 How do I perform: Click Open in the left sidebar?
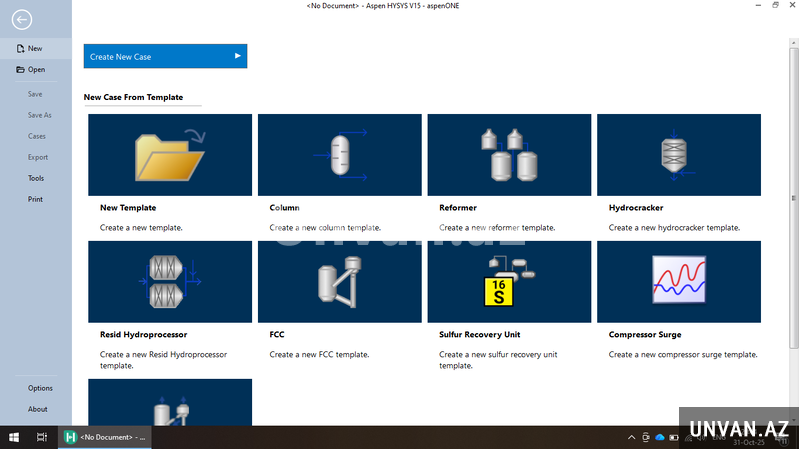tap(36, 70)
